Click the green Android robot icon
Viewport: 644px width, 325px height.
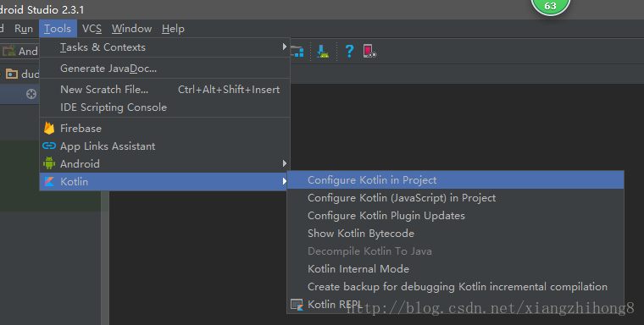coord(49,163)
